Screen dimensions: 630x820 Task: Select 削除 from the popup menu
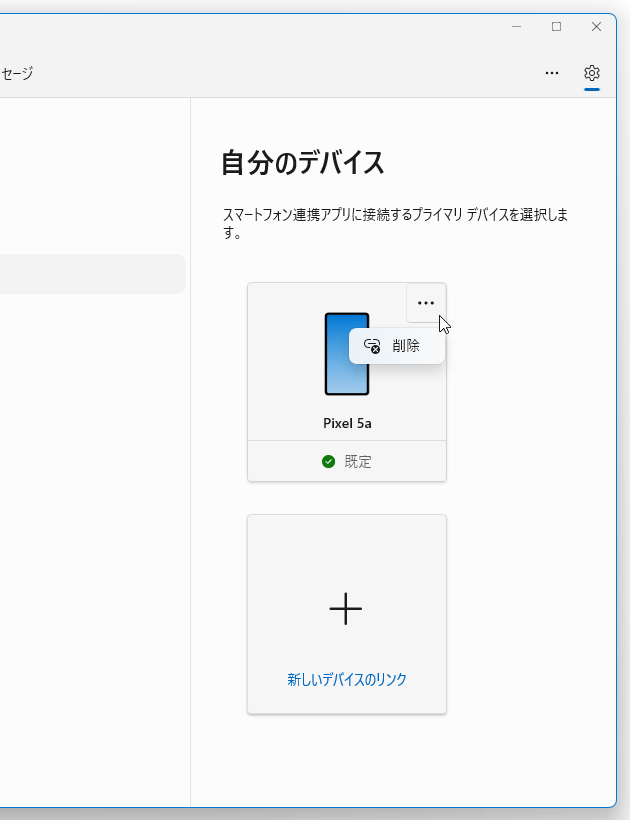(397, 346)
